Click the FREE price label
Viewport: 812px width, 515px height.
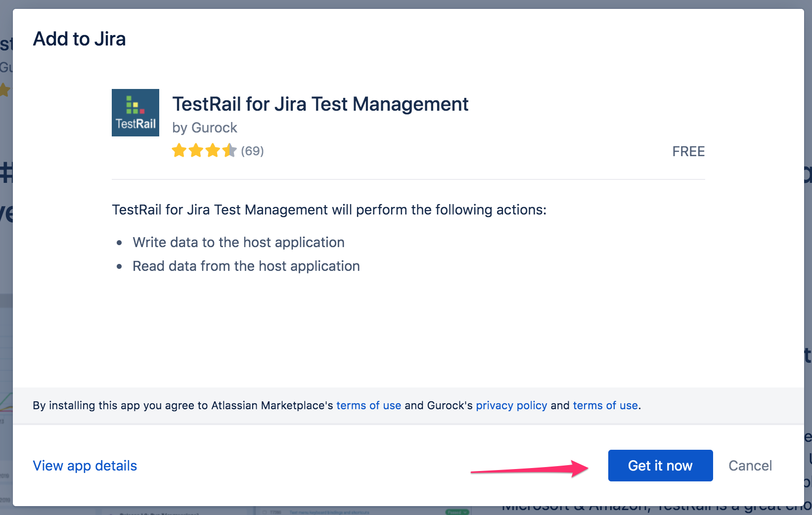click(x=688, y=151)
